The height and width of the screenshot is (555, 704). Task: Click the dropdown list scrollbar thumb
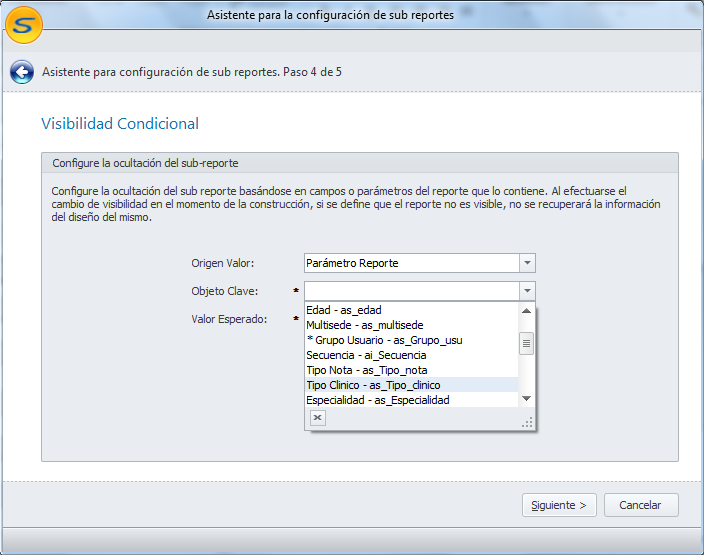pos(527,343)
